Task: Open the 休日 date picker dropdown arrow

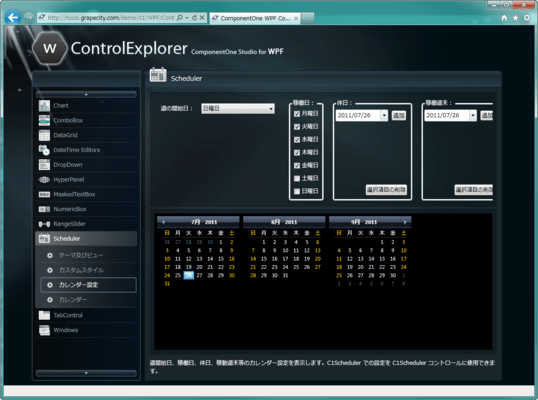Action: coord(384,116)
